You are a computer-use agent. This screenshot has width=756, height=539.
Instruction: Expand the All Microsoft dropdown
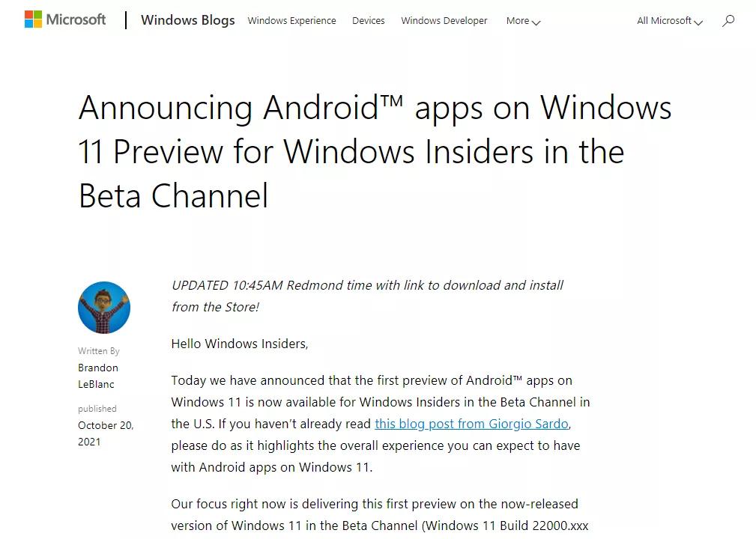click(670, 21)
